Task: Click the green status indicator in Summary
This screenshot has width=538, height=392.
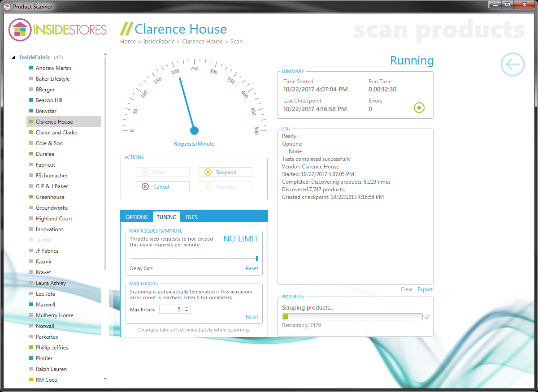Action: tap(419, 108)
